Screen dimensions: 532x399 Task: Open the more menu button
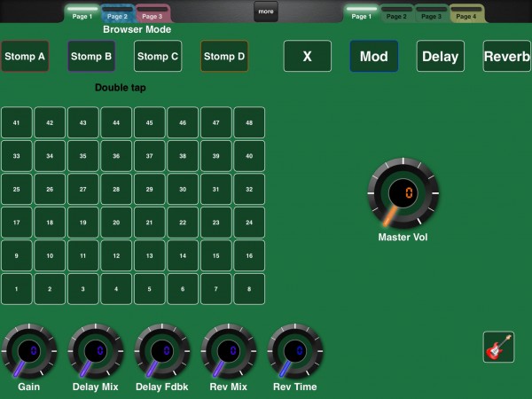(x=266, y=12)
